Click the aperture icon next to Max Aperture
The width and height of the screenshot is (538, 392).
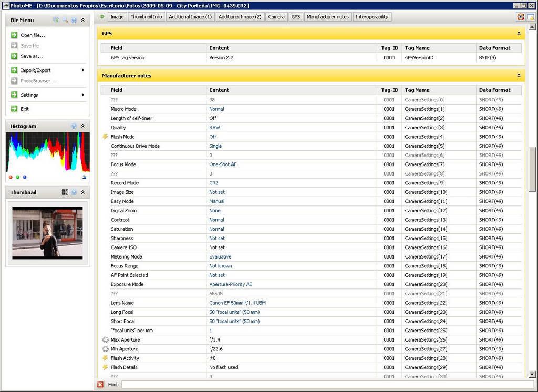[105, 340]
